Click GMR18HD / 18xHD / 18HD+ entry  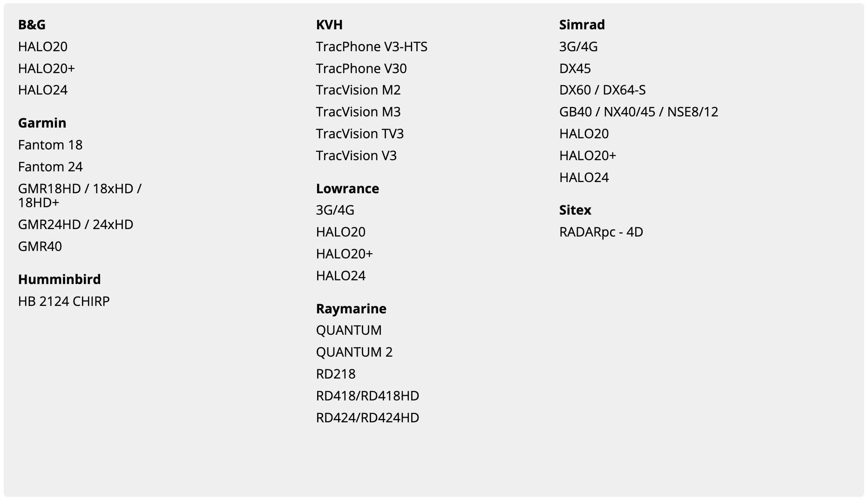click(x=80, y=196)
